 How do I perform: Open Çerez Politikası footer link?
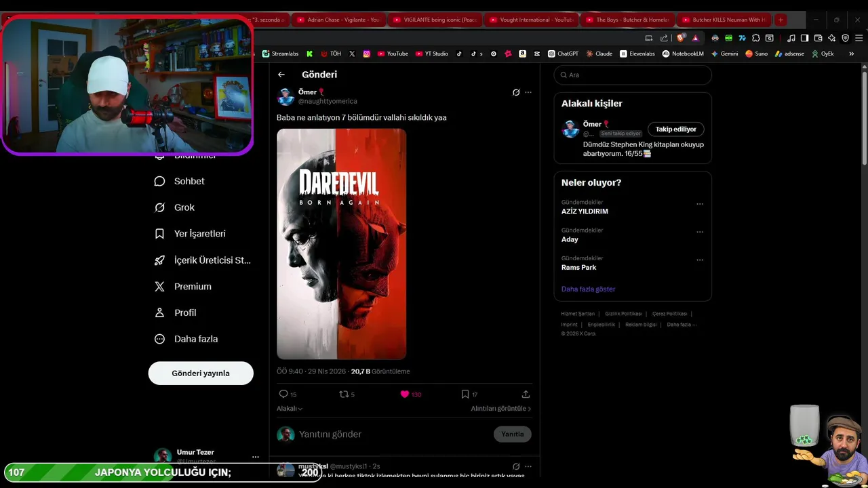click(x=670, y=314)
